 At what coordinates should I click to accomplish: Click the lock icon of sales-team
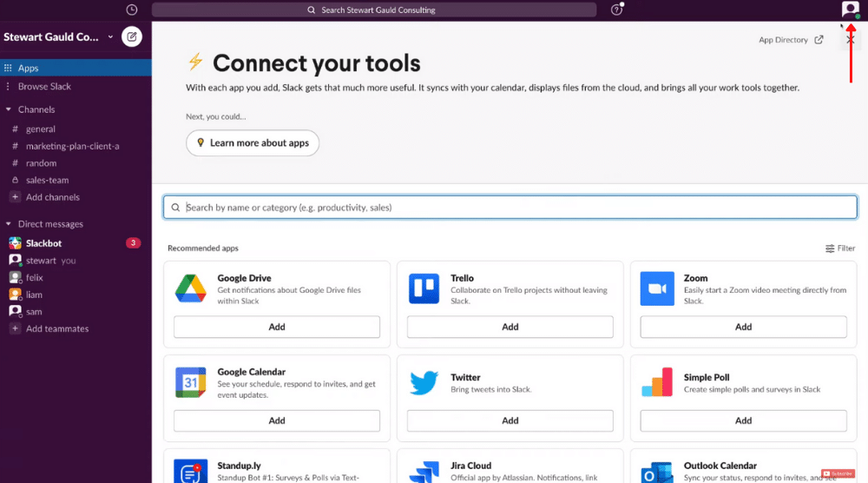click(15, 180)
